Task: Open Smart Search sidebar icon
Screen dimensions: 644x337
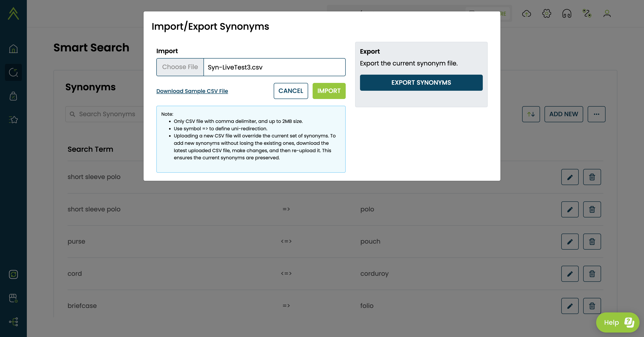Action: point(13,72)
